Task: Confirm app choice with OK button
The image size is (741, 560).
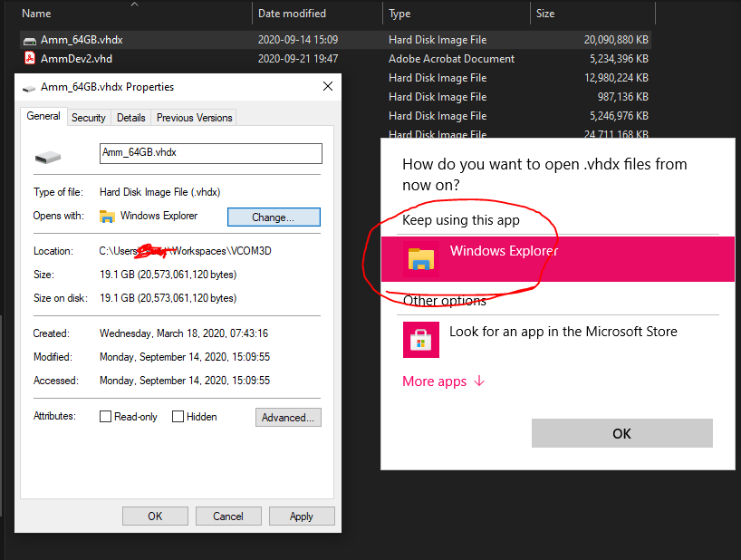Action: coord(621,433)
